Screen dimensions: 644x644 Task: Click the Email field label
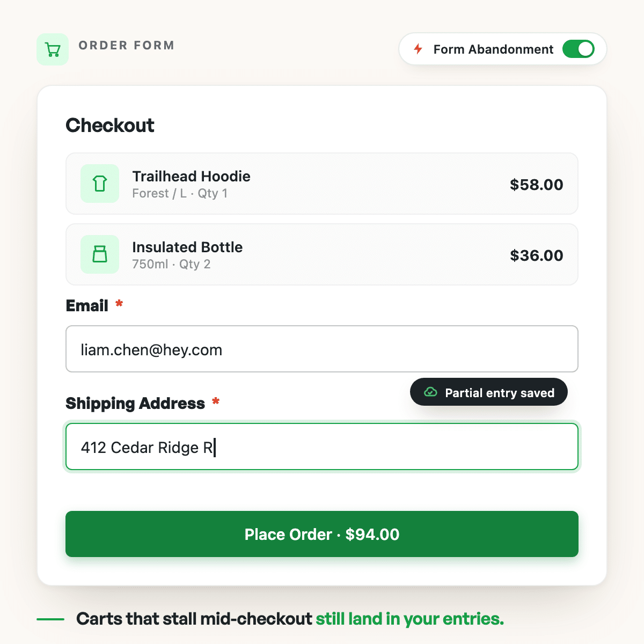[87, 305]
